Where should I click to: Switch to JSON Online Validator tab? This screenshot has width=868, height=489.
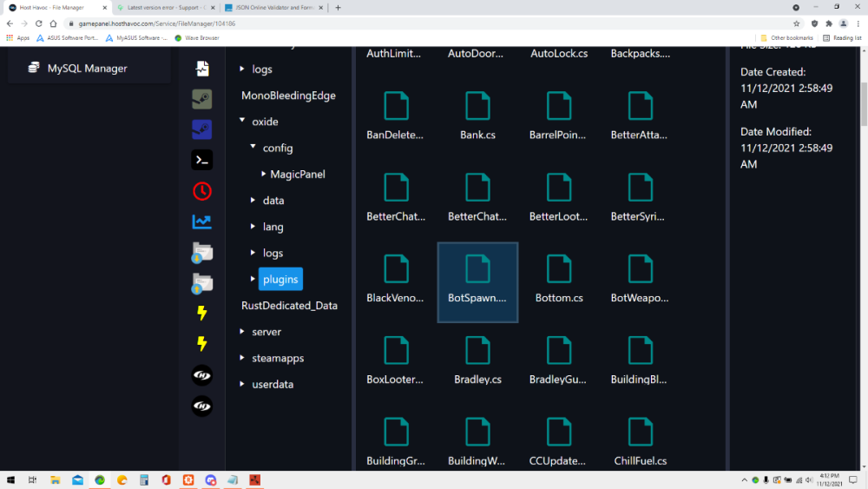click(271, 7)
